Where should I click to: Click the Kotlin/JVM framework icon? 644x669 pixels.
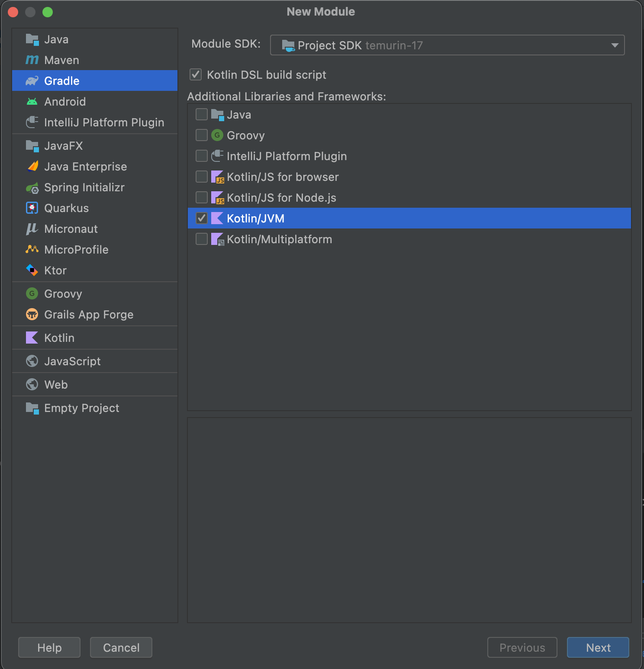coord(217,218)
